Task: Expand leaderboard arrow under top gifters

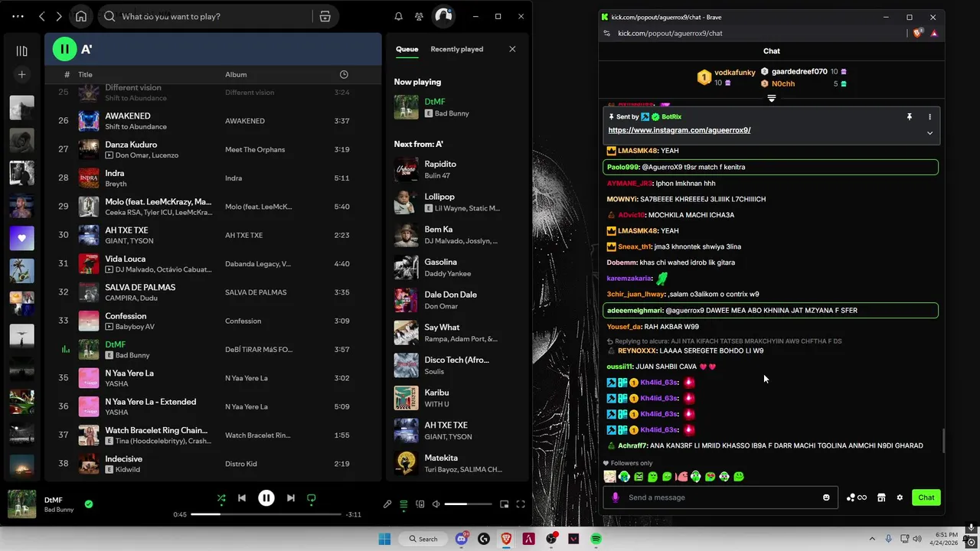Action: [x=771, y=99]
